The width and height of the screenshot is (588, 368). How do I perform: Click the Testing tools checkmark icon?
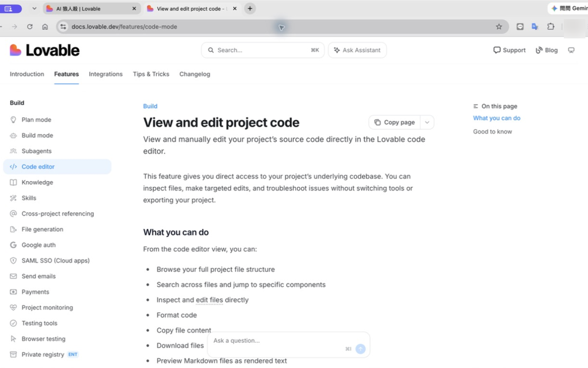13,323
